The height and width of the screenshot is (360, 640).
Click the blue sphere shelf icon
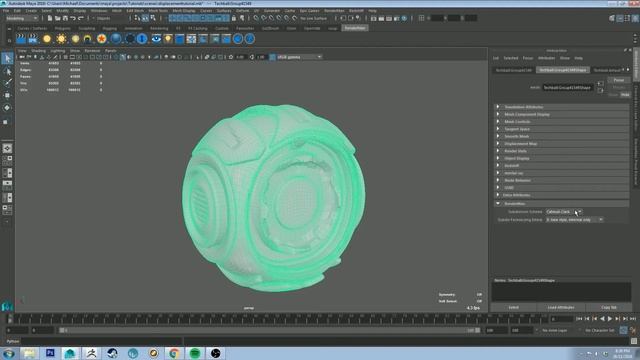coord(116,39)
